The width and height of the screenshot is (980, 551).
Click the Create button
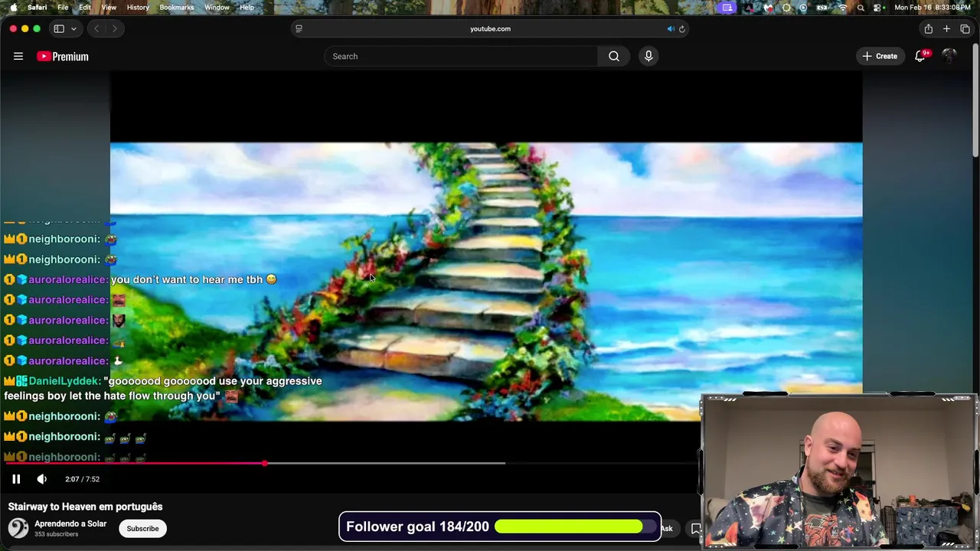pyautogui.click(x=880, y=56)
